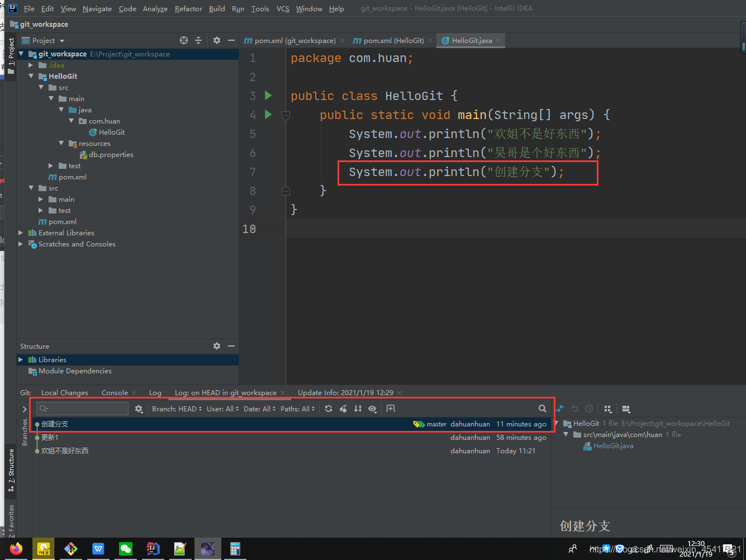The image size is (746, 560).
Task: Run main method using gutter arrow on line 4
Action: (x=268, y=115)
